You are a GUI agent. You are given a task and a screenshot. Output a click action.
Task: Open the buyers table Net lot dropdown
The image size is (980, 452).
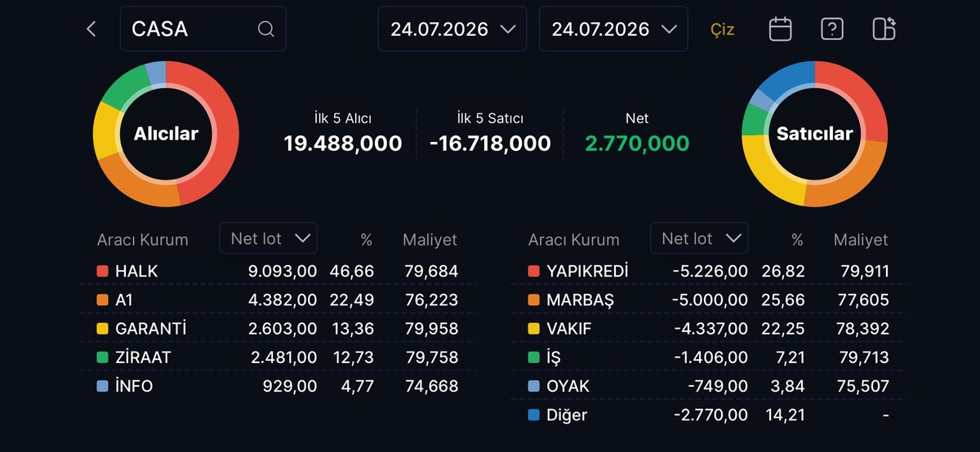pyautogui.click(x=269, y=238)
